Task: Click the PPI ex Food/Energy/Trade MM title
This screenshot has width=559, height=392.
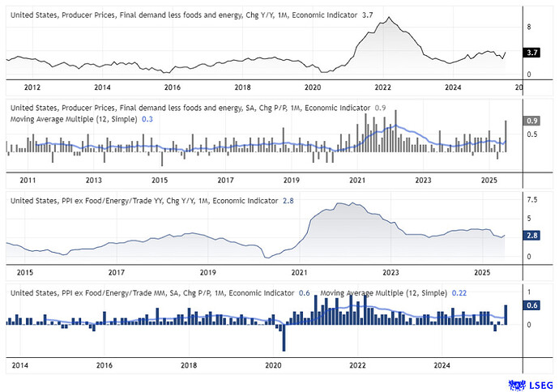Action: point(152,293)
